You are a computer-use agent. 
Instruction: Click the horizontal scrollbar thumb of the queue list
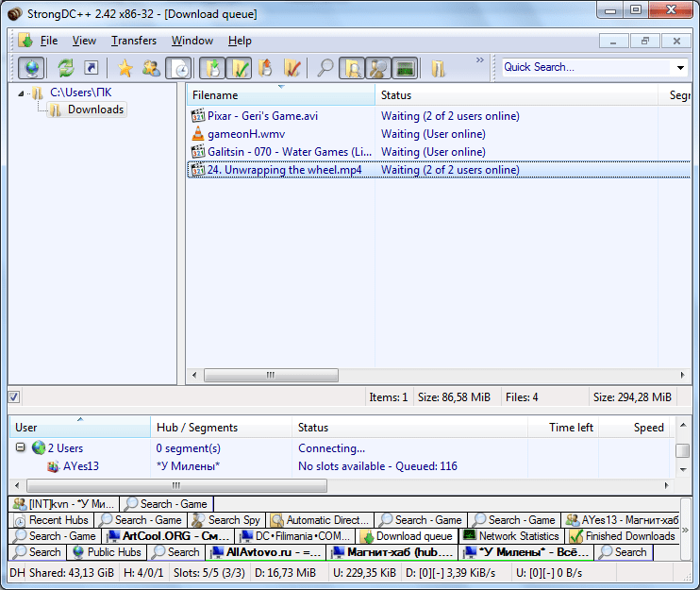(x=271, y=375)
